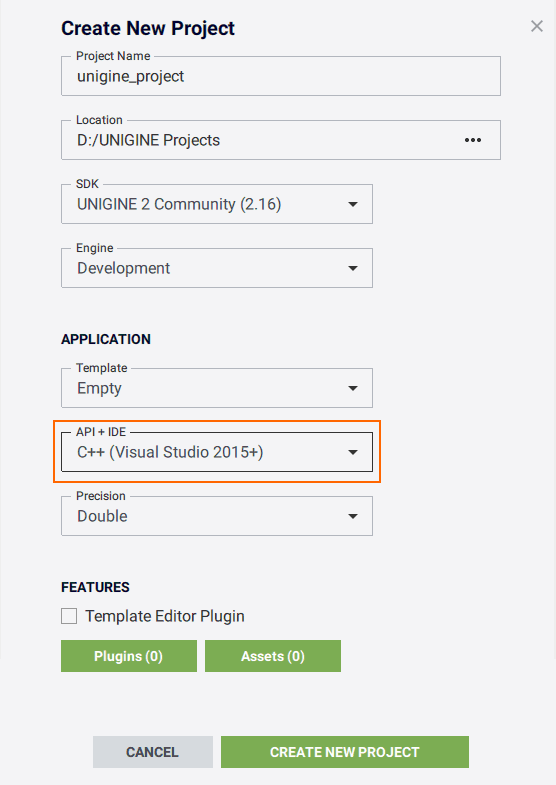Click the SDK dropdown arrow icon

click(x=353, y=204)
